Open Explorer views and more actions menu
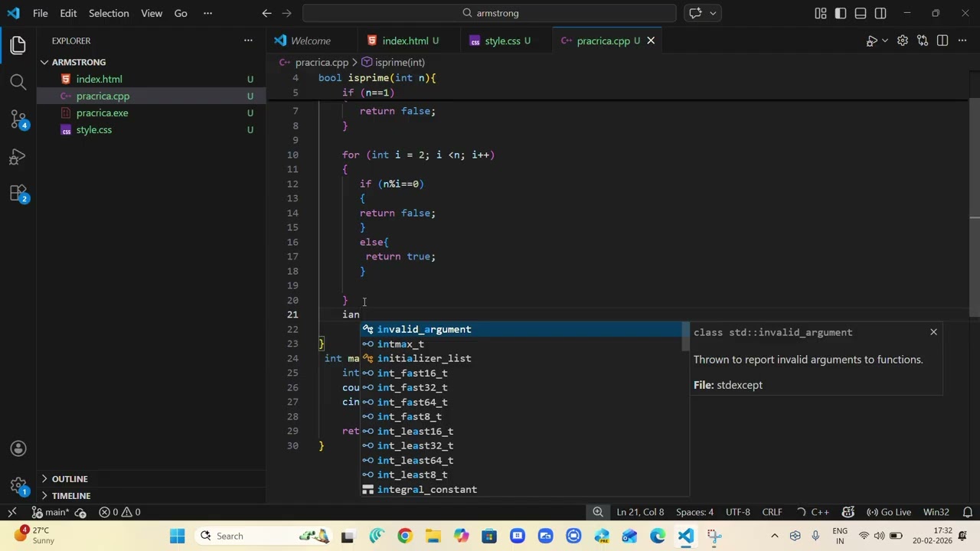This screenshot has height=551, width=980. 248,41
